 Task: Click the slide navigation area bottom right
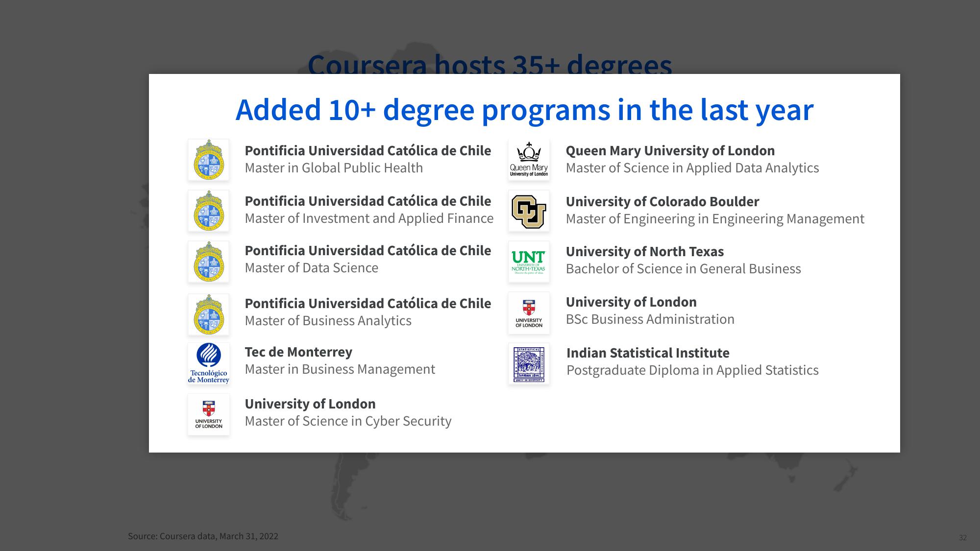coord(964,535)
